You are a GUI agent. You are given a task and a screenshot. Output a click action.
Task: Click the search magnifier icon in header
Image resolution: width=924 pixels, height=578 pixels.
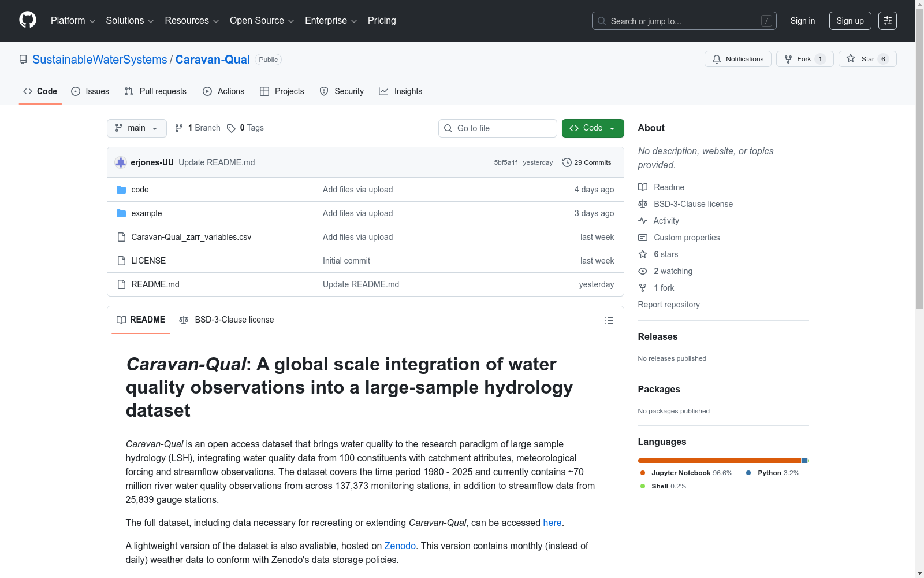(x=602, y=21)
